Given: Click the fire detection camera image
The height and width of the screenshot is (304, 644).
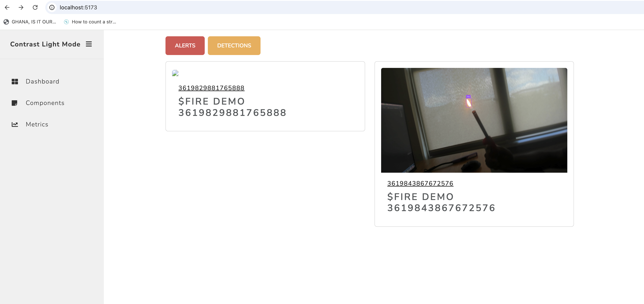Looking at the screenshot, I should (x=474, y=120).
